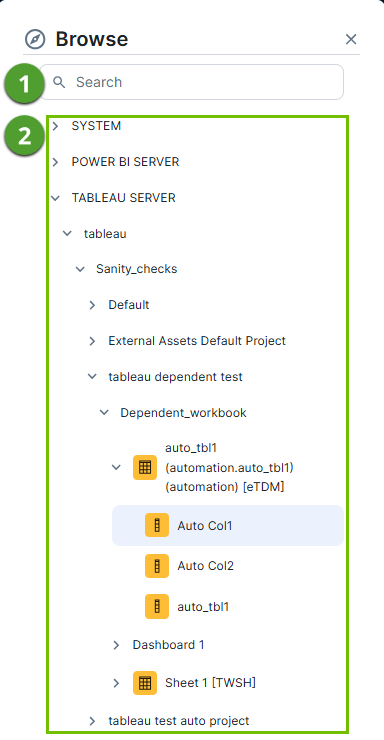This screenshot has width=384, height=740.
Task: Select the auto_tbl1 column label
Action: [x=203, y=607]
